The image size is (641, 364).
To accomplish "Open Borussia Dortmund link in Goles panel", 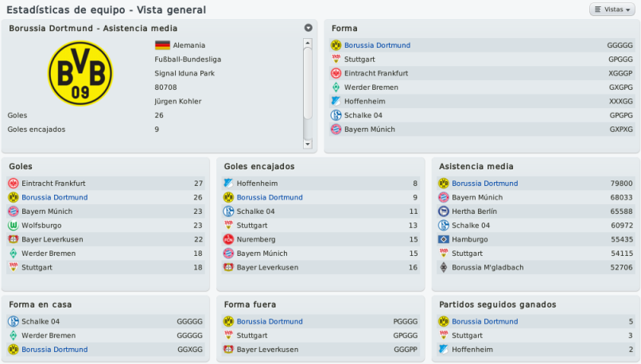I will (x=55, y=197).
